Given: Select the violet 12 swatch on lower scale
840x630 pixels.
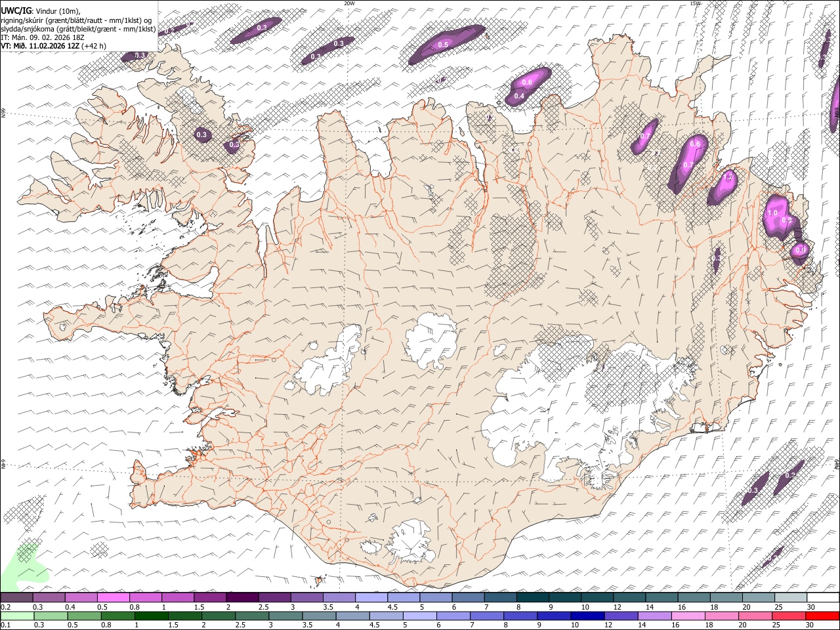Looking at the screenshot, I should tap(621, 616).
